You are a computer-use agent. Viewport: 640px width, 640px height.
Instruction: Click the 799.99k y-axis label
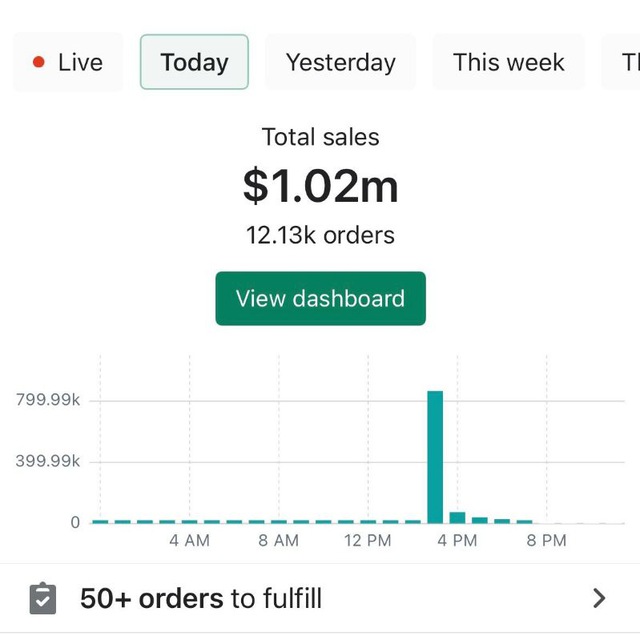(48, 400)
